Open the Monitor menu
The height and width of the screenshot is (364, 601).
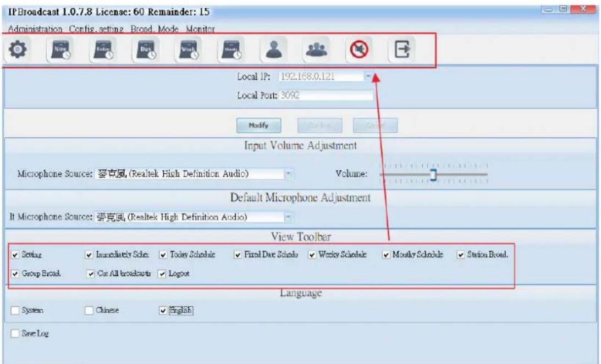pos(200,29)
